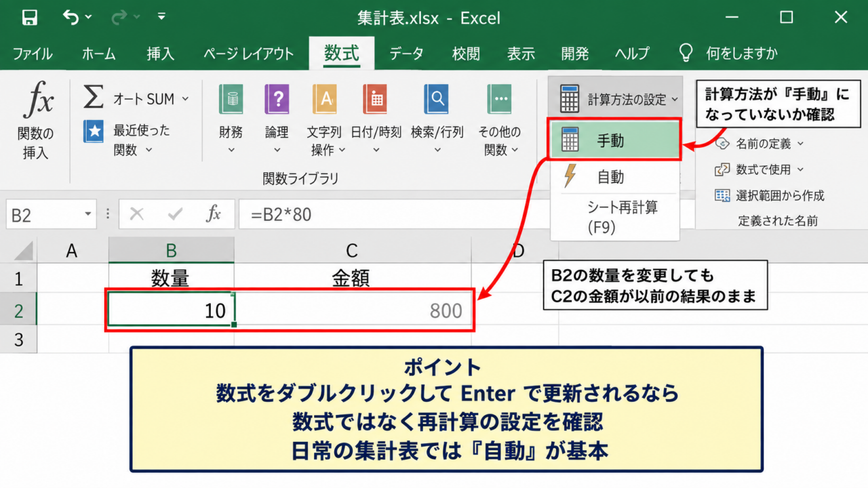This screenshot has width=868, height=488.
Task: Click the Save icon in title bar
Action: coord(30,17)
